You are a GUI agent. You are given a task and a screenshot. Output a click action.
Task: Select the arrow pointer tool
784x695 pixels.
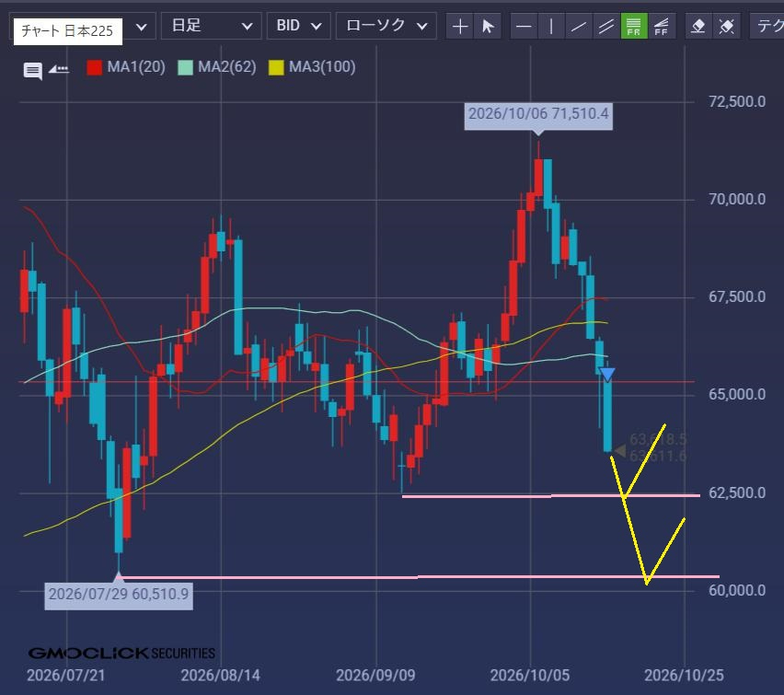pyautogui.click(x=488, y=26)
